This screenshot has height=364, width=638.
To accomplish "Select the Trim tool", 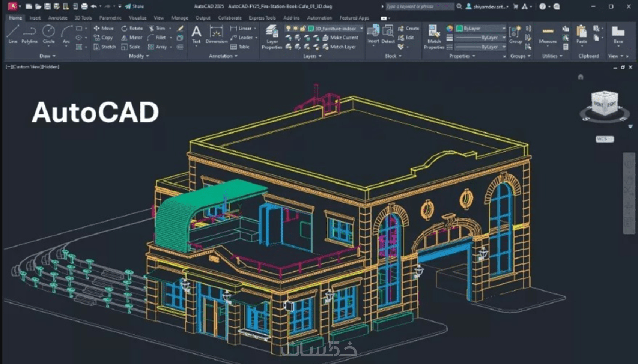I will [x=157, y=28].
